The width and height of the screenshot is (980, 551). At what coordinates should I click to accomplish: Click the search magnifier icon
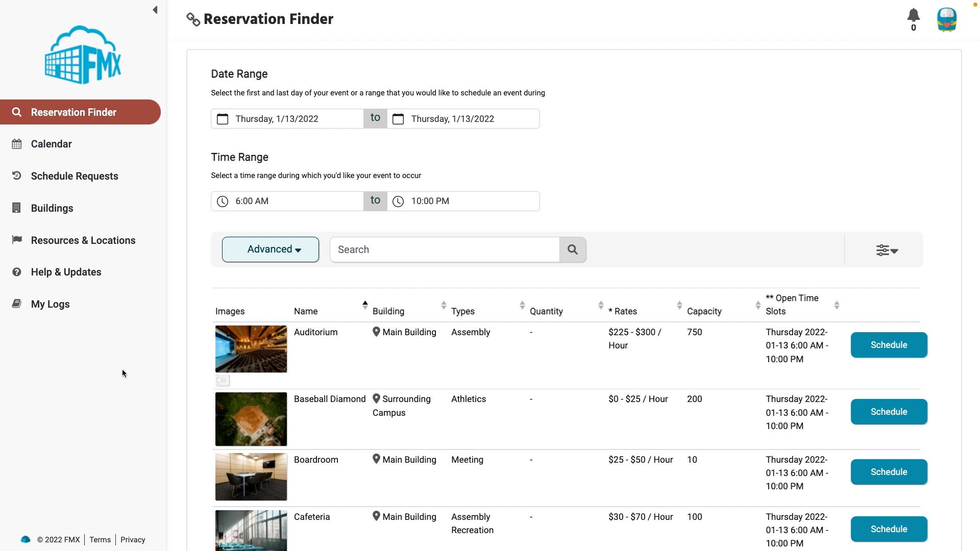pos(573,249)
